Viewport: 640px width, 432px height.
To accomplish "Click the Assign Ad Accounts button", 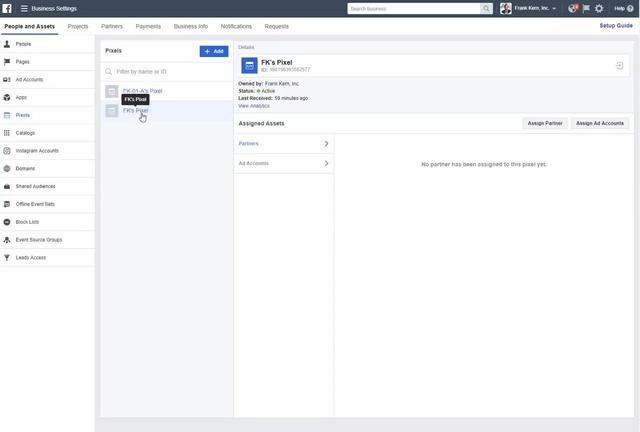I will point(600,123).
